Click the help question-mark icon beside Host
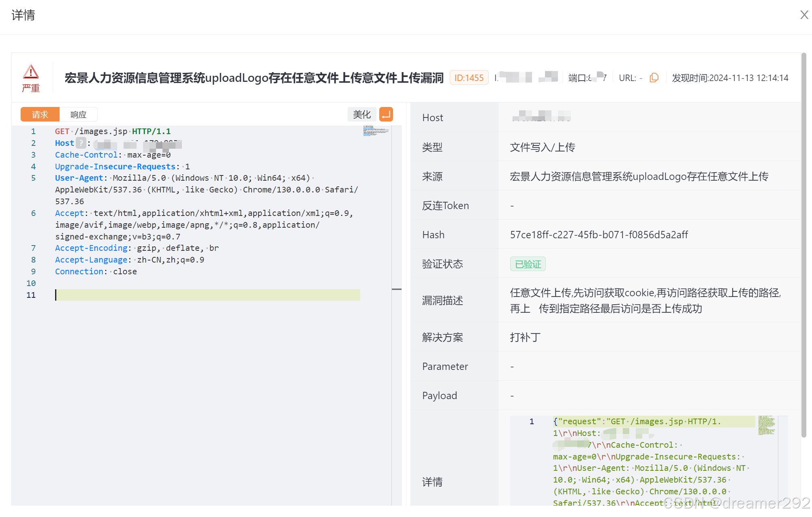812x517 pixels. pyautogui.click(x=81, y=143)
